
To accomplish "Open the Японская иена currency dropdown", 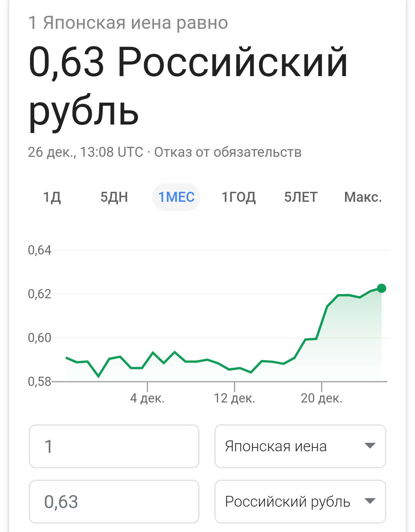I will tap(300, 446).
